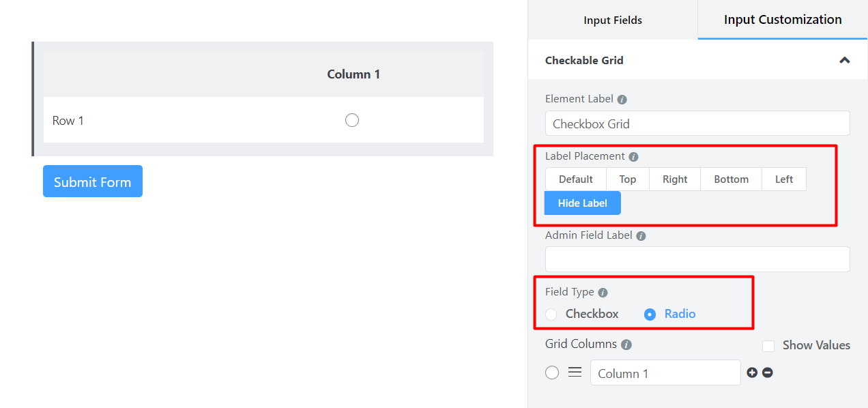Click the Submit Form button
Viewport: 868px width, 408px height.
(92, 181)
